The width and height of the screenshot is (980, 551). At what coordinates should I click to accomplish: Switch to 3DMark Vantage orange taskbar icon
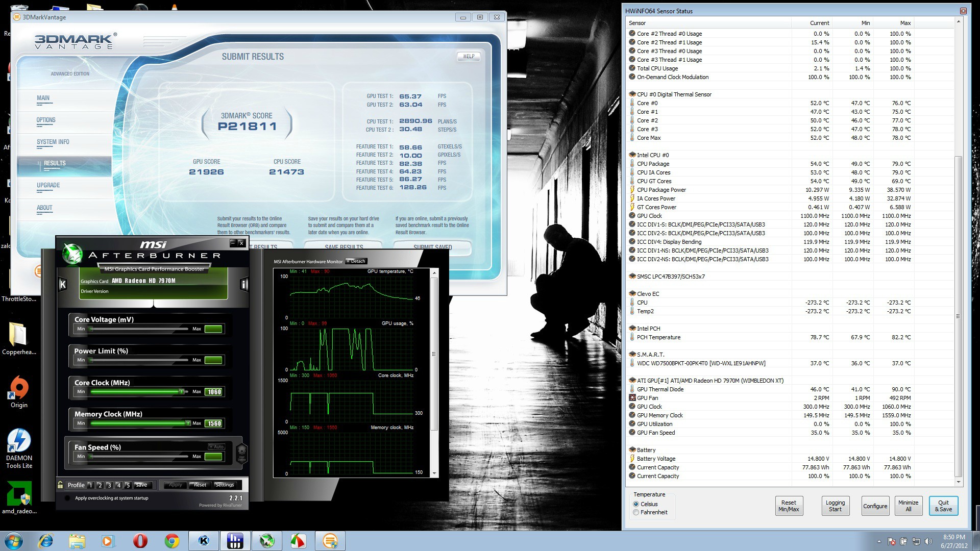330,541
